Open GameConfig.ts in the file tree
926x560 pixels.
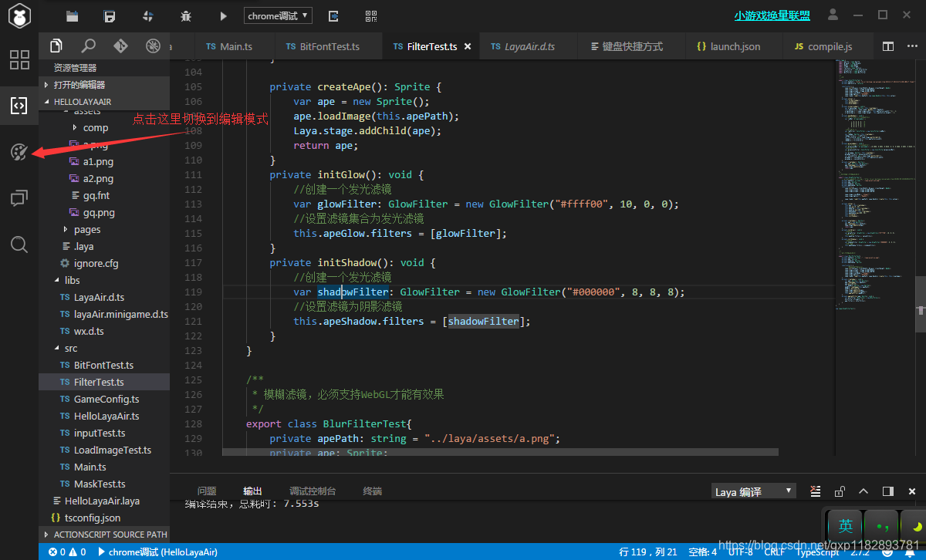[106, 399]
